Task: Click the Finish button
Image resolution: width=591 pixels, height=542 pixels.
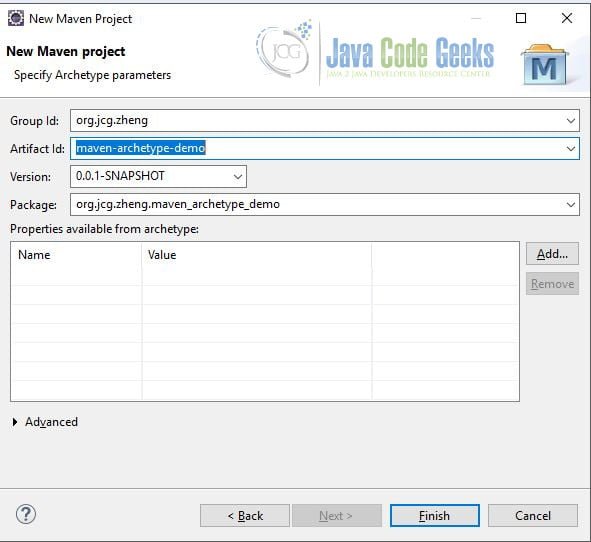Action: [435, 515]
